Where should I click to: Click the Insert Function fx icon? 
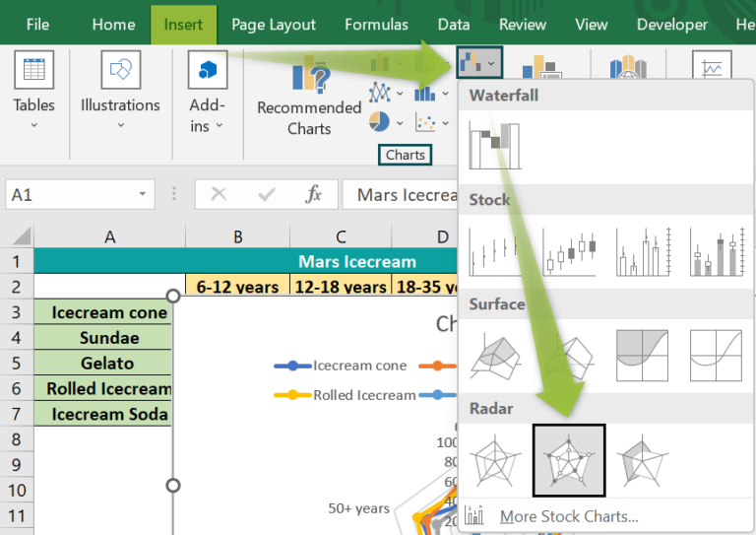[313, 195]
